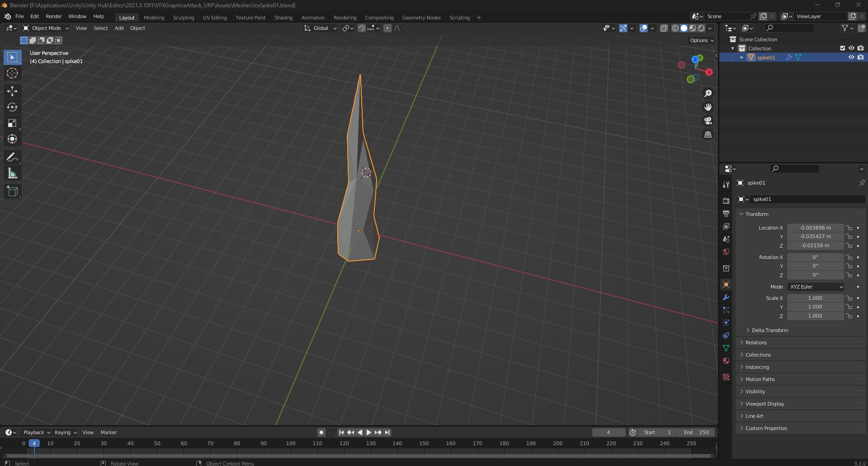The width and height of the screenshot is (868, 466).
Task: Open the Modeling workspace tab
Action: coord(154,17)
